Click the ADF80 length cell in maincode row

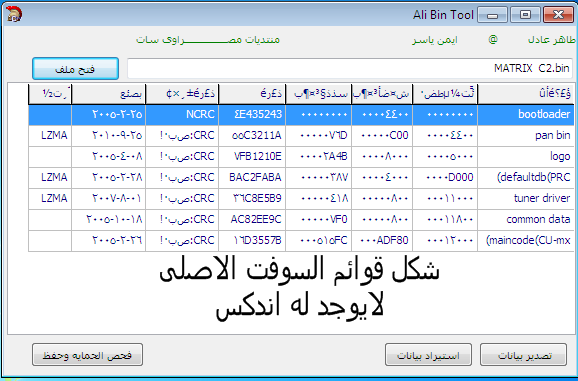point(382,240)
